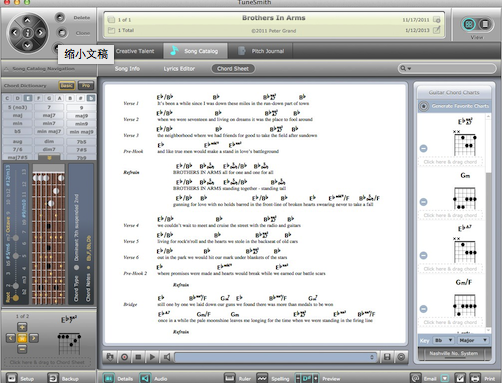Select the Chord Sheet sub-tab
The image size is (502, 383).
pos(233,69)
